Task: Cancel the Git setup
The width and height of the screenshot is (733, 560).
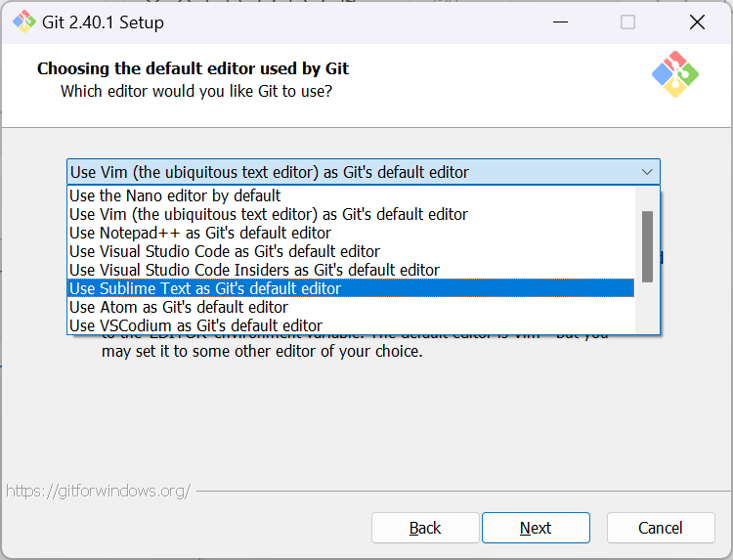Action: click(661, 528)
